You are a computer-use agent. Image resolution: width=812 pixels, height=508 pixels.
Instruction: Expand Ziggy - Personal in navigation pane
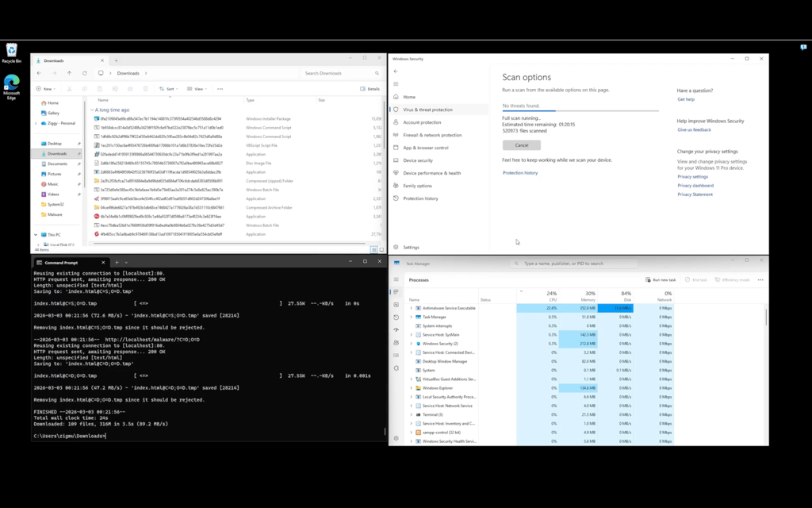coord(36,123)
